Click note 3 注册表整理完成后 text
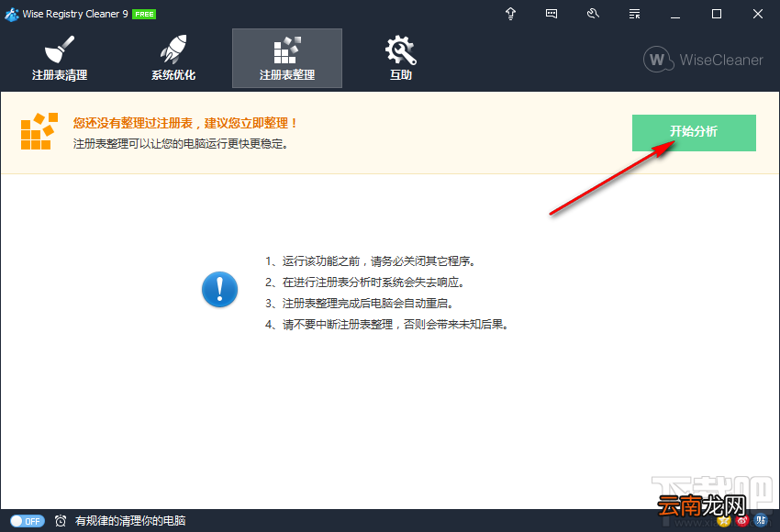The width and height of the screenshot is (780, 532). (x=360, y=304)
